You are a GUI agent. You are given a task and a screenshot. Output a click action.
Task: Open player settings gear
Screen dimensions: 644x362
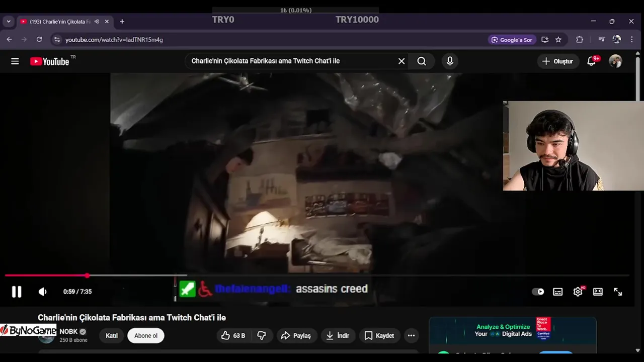click(578, 292)
